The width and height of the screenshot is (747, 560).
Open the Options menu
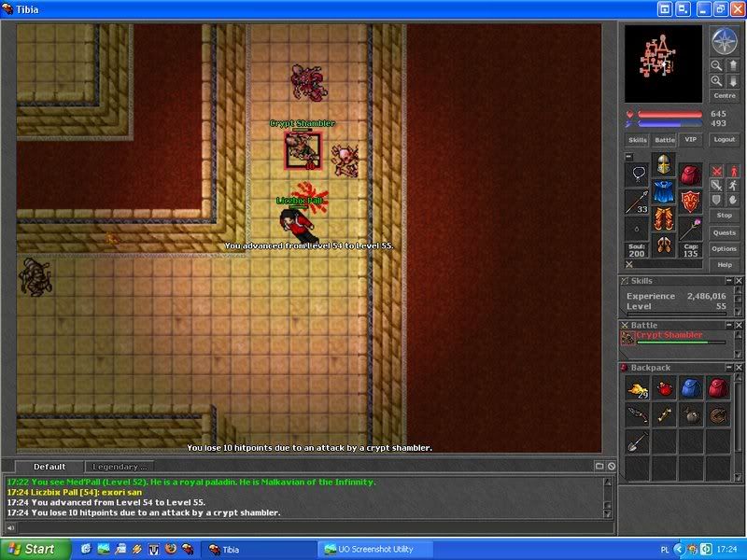tap(725, 248)
